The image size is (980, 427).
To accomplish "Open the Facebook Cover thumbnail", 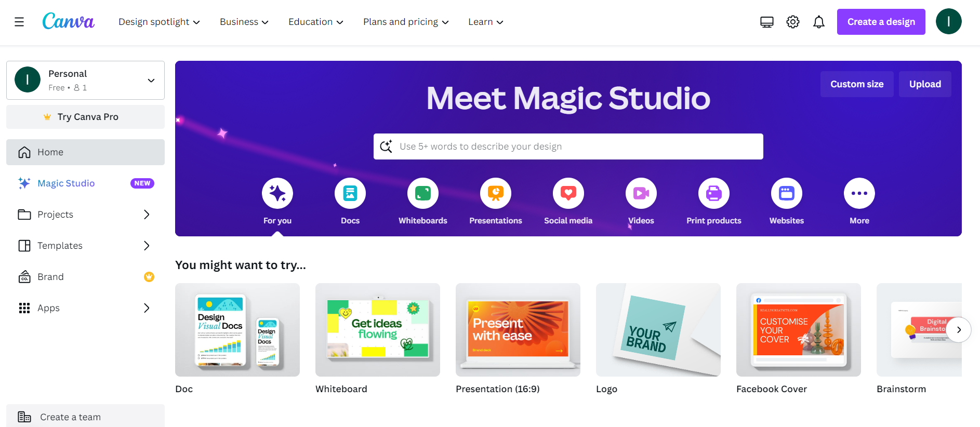I will click(x=799, y=330).
